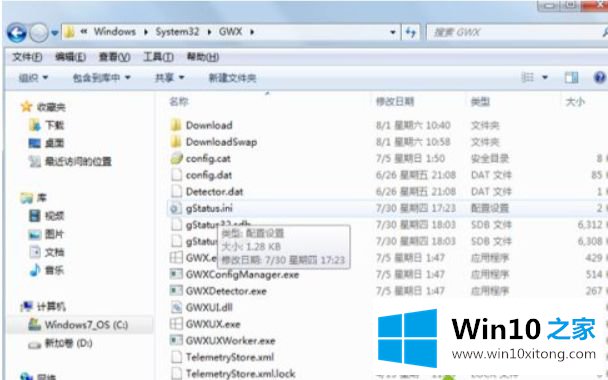Select 图片 library in the navigation pane

(x=55, y=234)
